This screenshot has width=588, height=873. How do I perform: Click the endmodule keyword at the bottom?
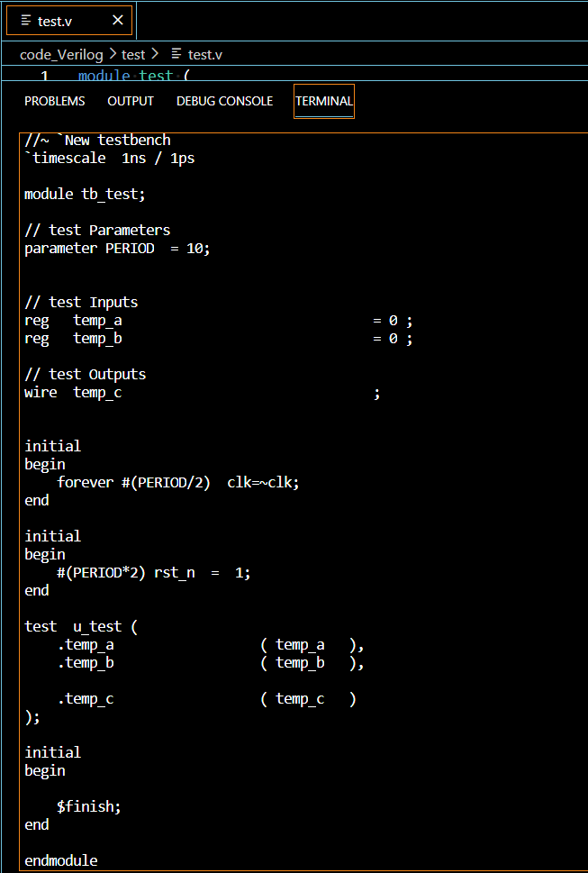click(x=60, y=859)
